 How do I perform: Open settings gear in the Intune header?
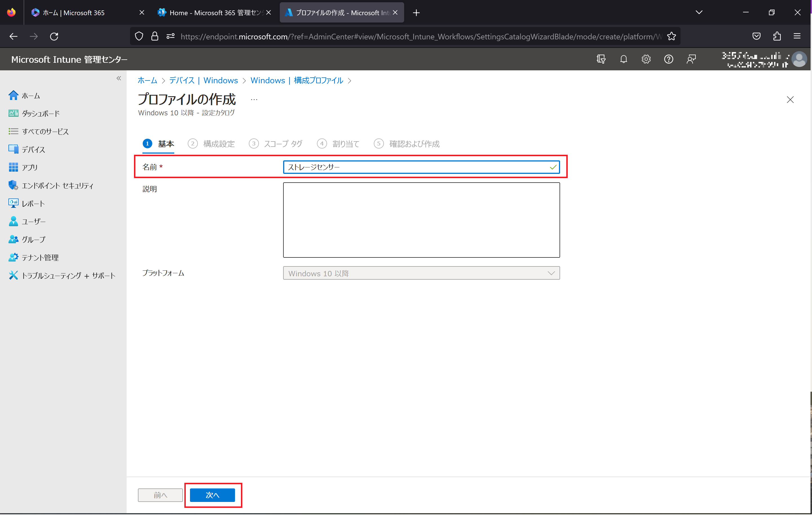tap(646, 59)
